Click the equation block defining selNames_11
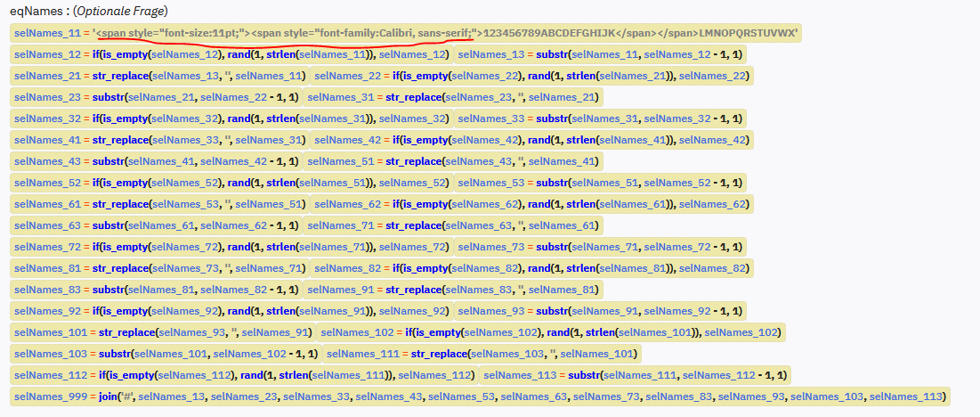This screenshot has height=417, width=980. click(x=407, y=33)
